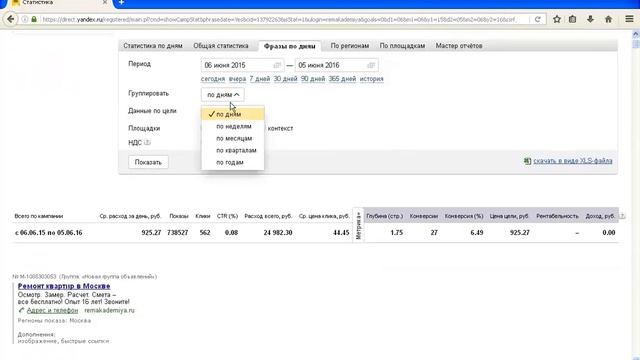
Task: Click the total spend value 24 982.30
Action: pos(278,233)
